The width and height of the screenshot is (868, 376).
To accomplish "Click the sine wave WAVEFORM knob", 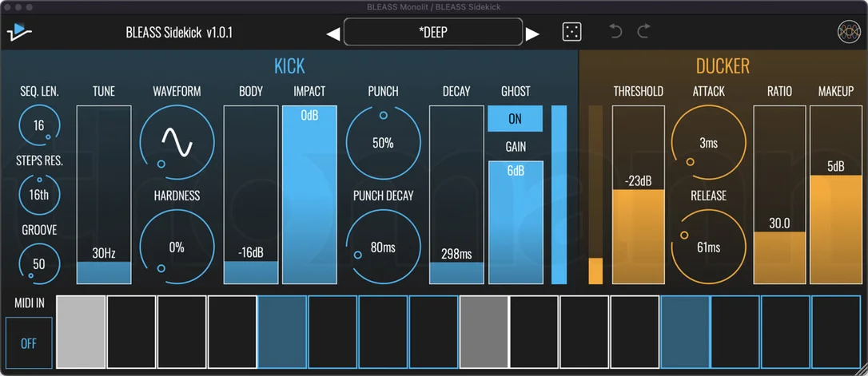I will (177, 142).
